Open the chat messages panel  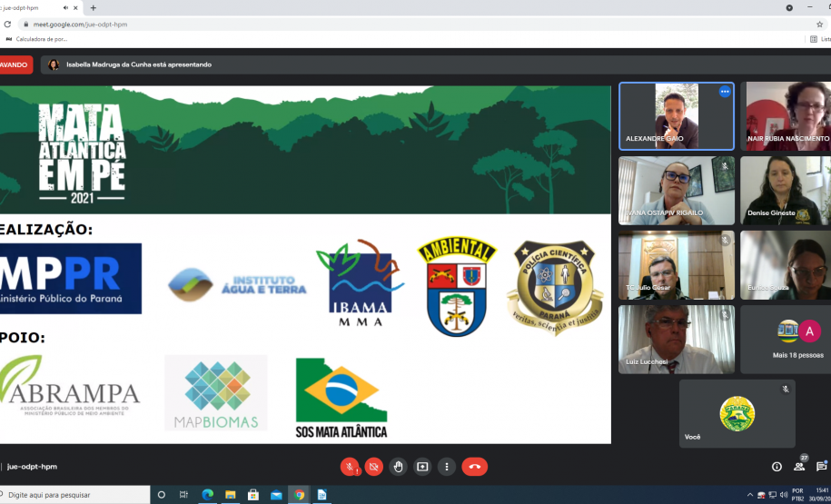click(821, 466)
